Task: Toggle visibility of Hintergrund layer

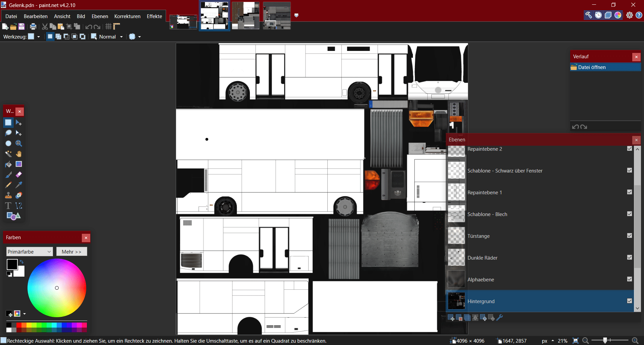Action: click(x=630, y=301)
